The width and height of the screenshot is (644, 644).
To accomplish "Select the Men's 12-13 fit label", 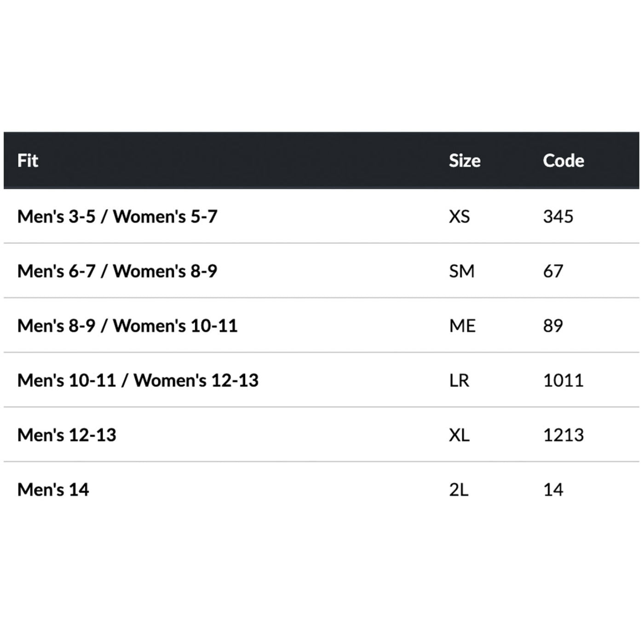I will [x=67, y=435].
